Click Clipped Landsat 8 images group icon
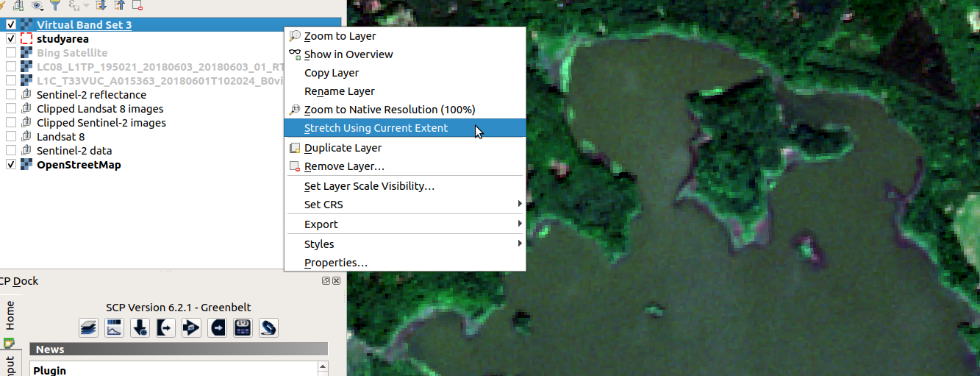This screenshot has height=376, width=980. 26,109
